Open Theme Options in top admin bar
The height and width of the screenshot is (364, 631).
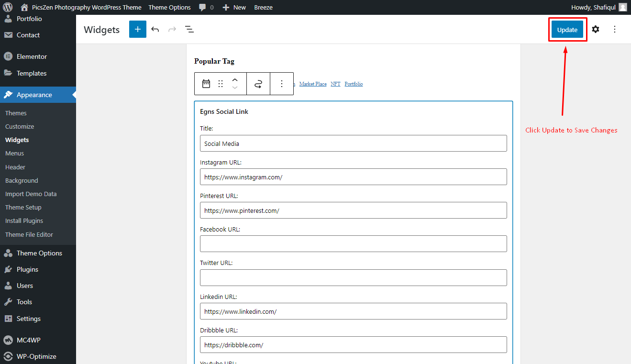pos(169,7)
